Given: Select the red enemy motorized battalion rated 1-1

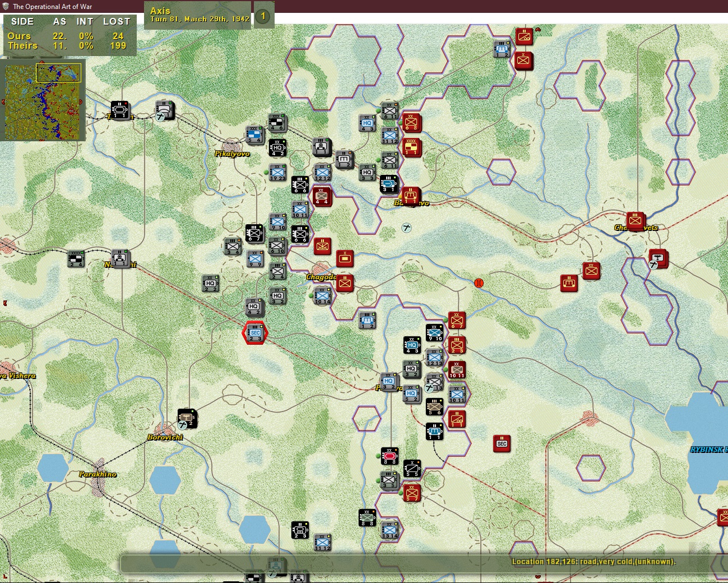Looking at the screenshot, I should point(457,419).
